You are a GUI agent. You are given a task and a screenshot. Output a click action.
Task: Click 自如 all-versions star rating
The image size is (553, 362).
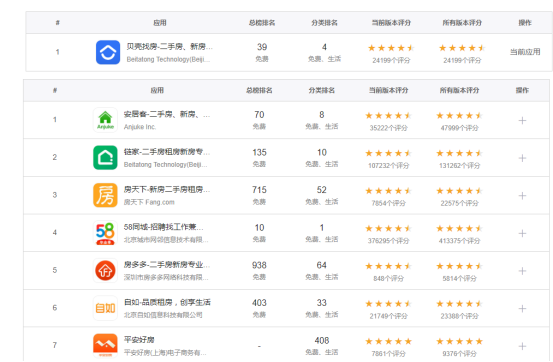460,303
